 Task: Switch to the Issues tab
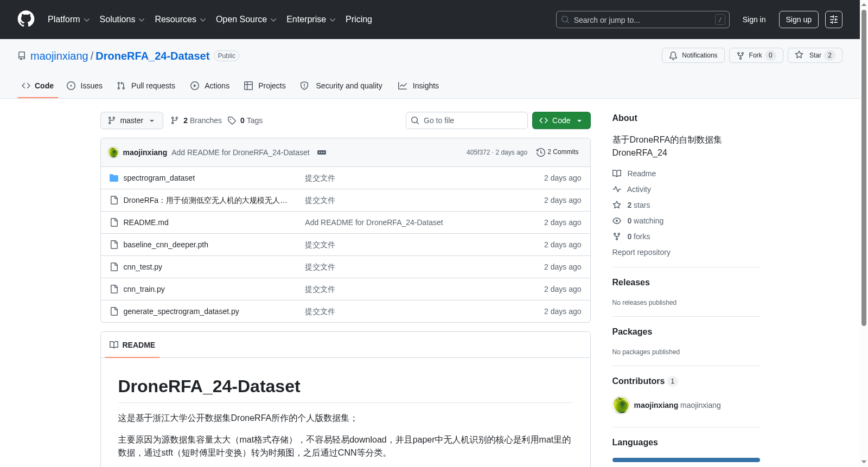[85, 86]
